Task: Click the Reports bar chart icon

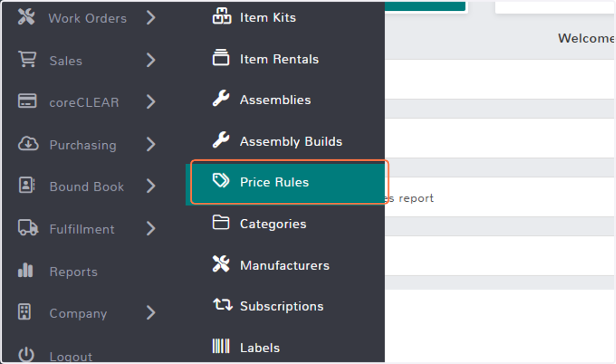Action: click(x=25, y=270)
